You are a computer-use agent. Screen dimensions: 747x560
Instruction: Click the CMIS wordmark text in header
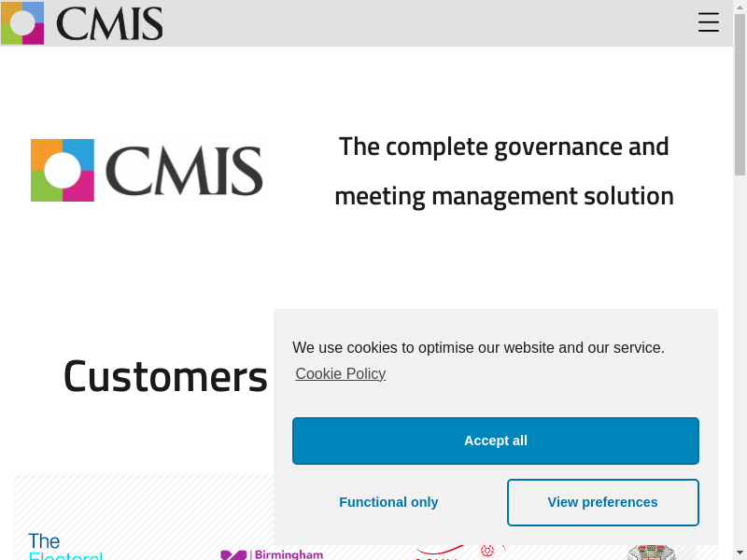pos(109,23)
